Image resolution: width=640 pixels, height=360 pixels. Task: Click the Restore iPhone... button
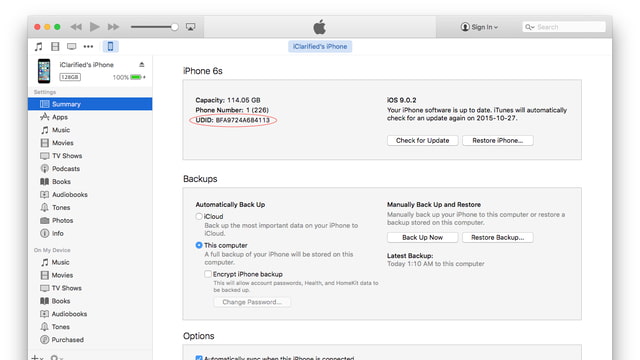498,140
